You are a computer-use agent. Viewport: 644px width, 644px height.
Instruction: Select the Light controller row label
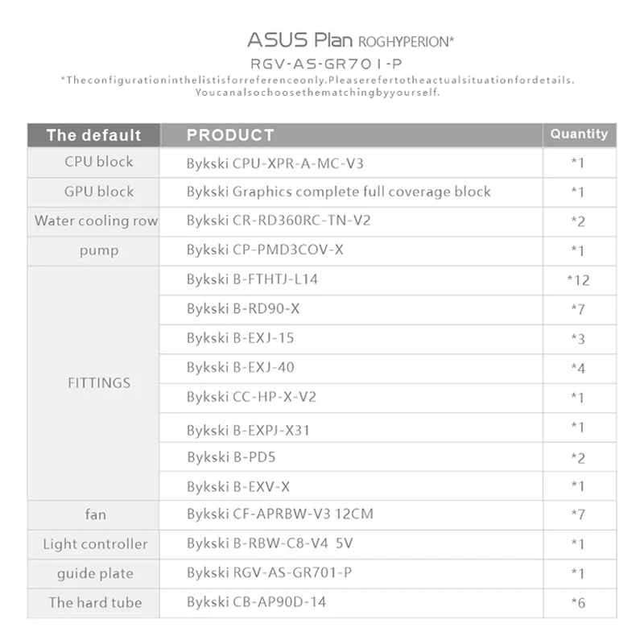[95, 544]
